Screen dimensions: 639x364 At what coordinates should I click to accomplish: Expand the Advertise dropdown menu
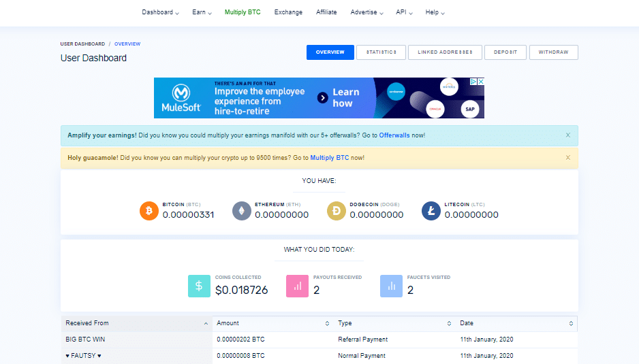(x=367, y=12)
